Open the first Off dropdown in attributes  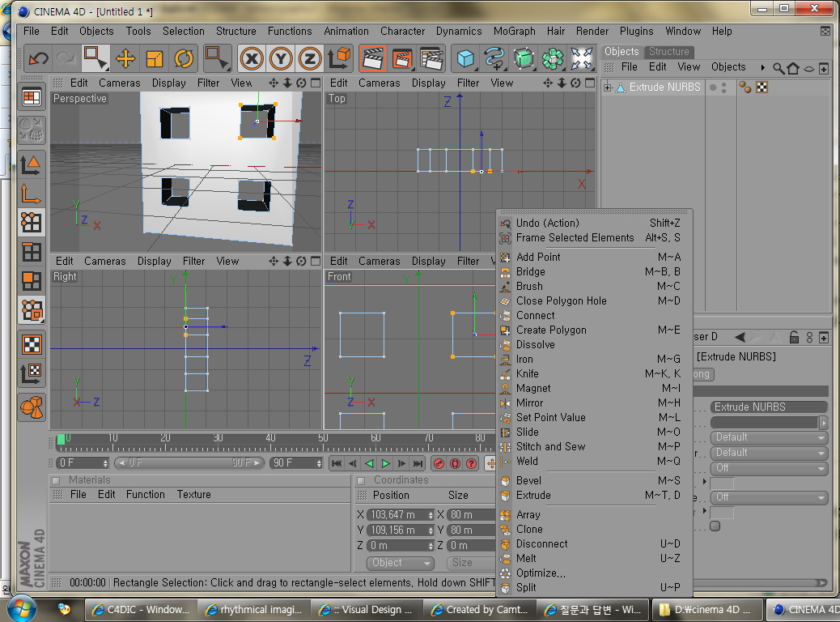(769, 468)
